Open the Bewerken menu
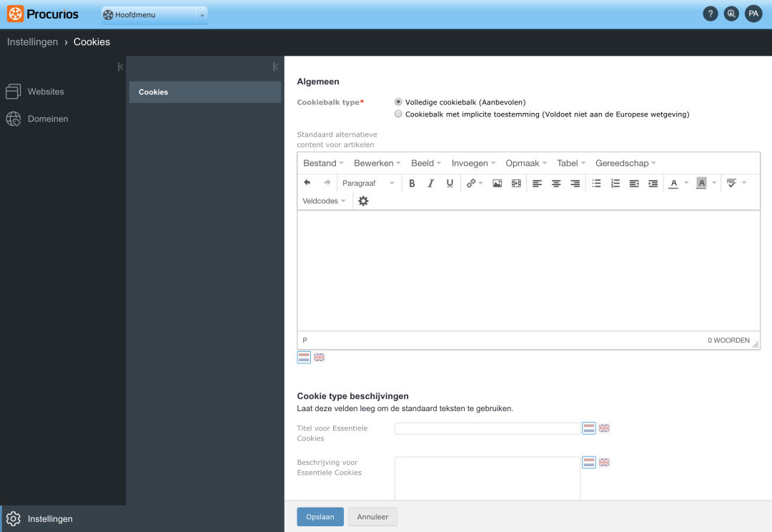Screen dimensions: 772x532 377,163
